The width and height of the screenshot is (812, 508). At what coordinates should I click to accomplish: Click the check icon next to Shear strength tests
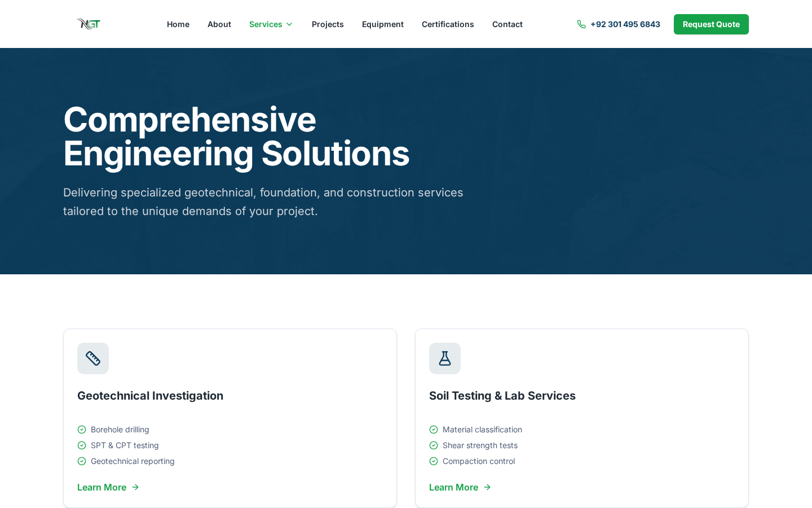point(434,445)
